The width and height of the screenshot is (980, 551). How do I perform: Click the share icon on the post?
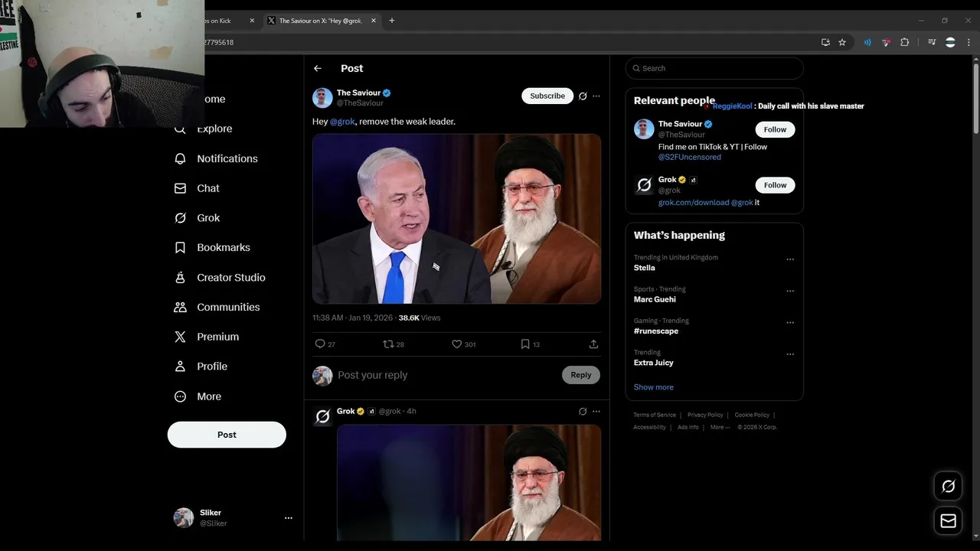(593, 344)
